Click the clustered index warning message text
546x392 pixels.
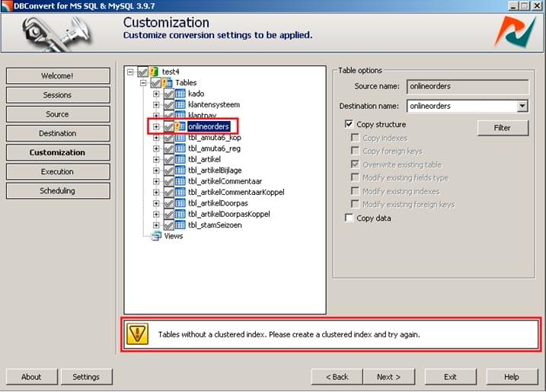click(x=289, y=335)
